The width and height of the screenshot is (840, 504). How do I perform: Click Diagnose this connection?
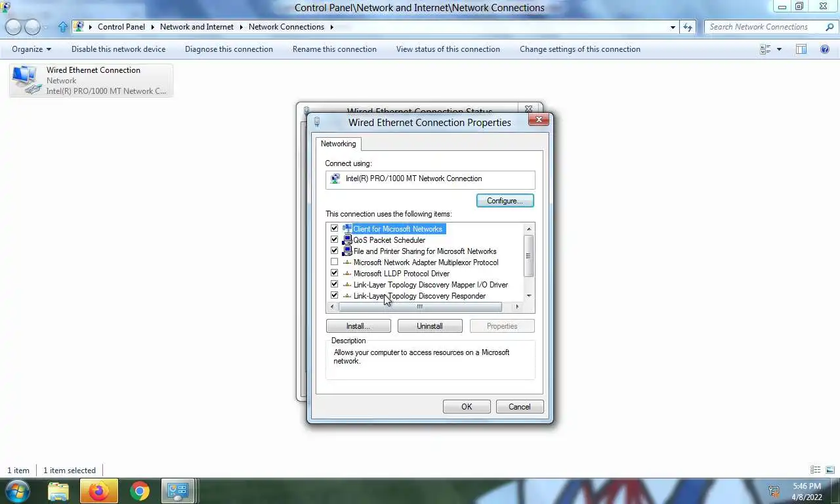point(229,49)
